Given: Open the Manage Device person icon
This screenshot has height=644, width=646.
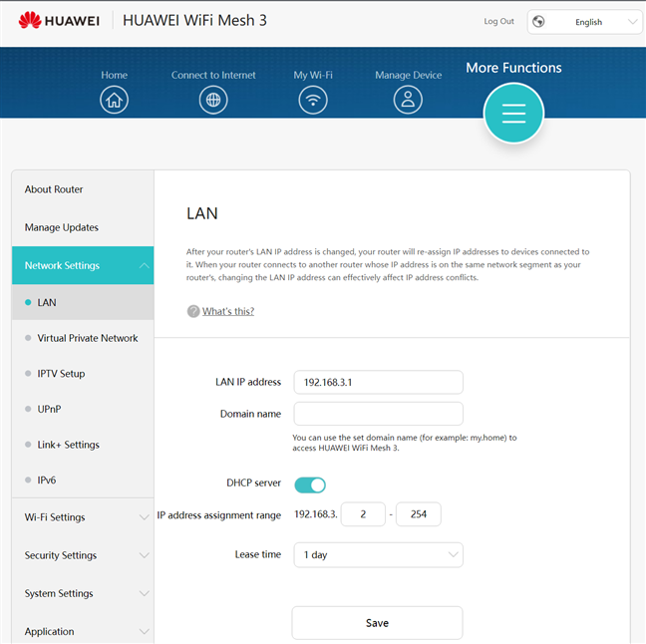Looking at the screenshot, I should 408,100.
